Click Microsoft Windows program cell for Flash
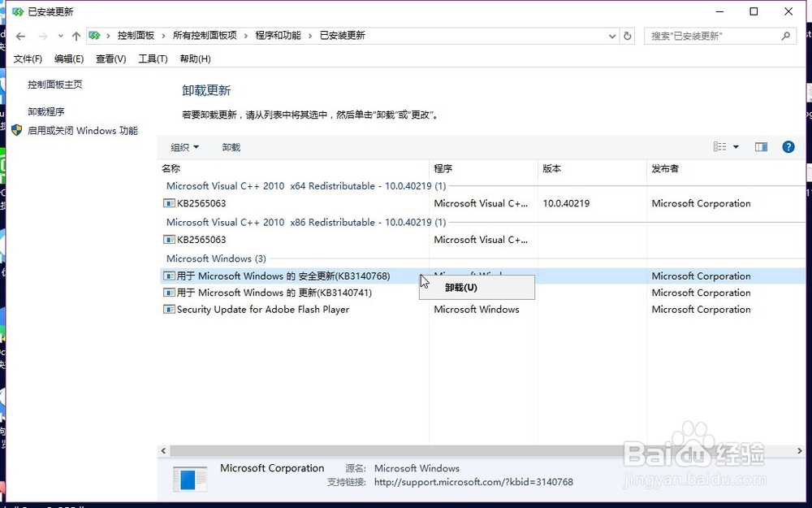This screenshot has width=812, height=508. 477,310
